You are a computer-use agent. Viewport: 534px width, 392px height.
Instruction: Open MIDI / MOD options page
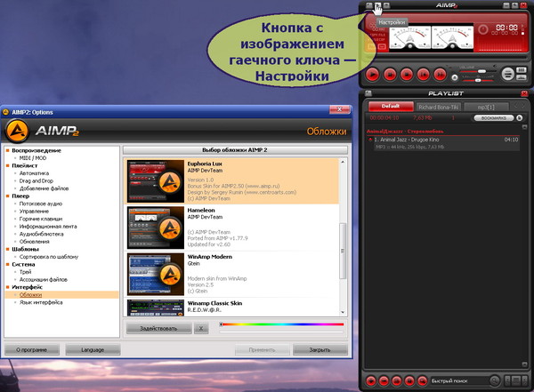tap(33, 158)
